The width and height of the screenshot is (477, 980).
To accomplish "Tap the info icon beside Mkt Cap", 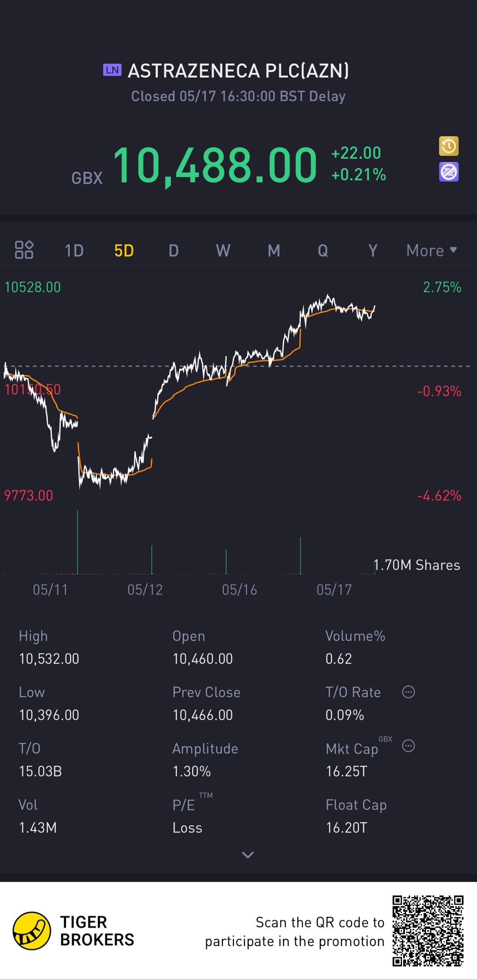I will [x=408, y=746].
